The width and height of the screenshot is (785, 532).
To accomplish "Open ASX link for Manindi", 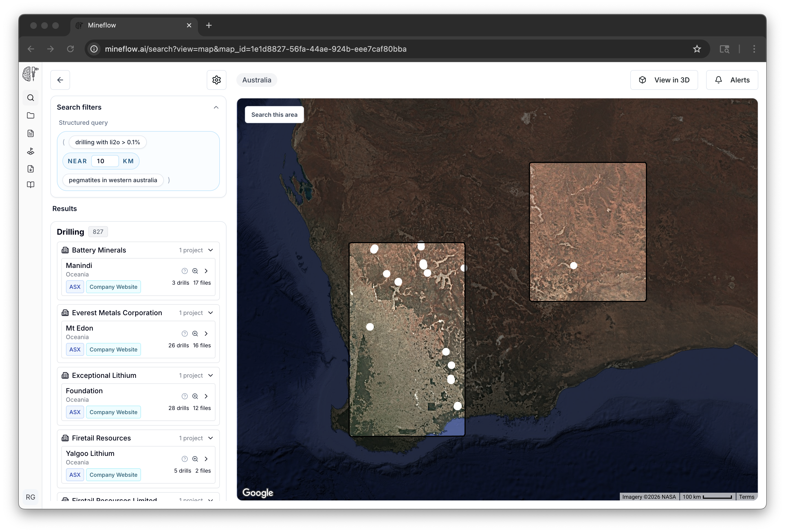I will 75,287.
